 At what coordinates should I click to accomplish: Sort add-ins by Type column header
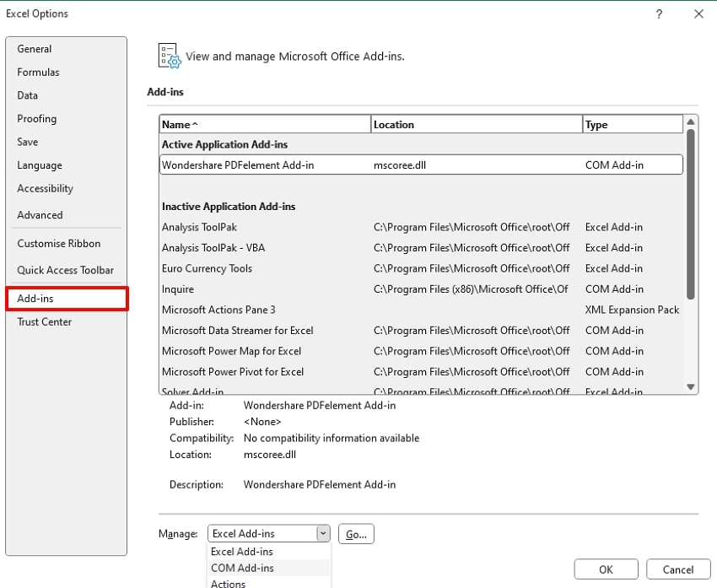pos(633,124)
